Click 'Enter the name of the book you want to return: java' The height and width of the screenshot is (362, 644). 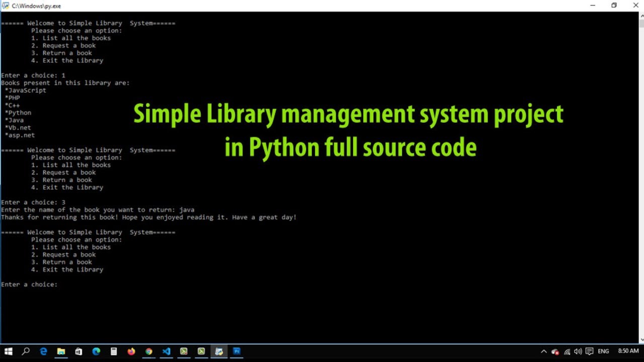coord(98,210)
